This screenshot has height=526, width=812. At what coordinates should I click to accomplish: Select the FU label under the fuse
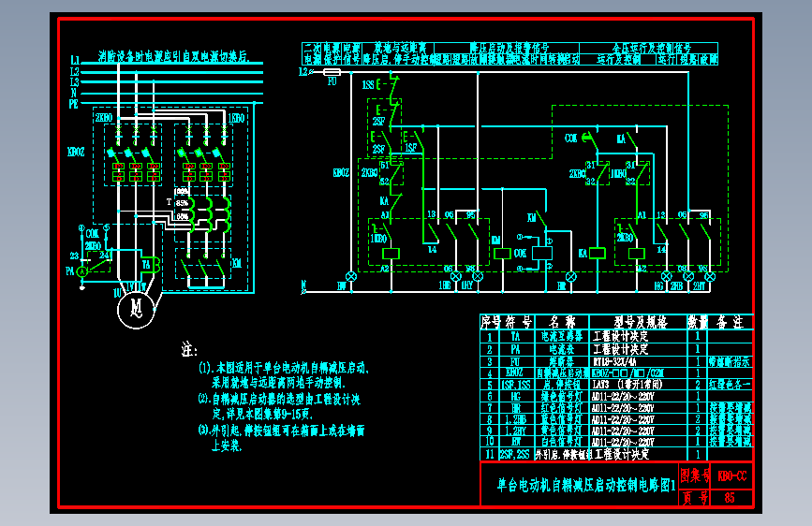tap(332, 81)
